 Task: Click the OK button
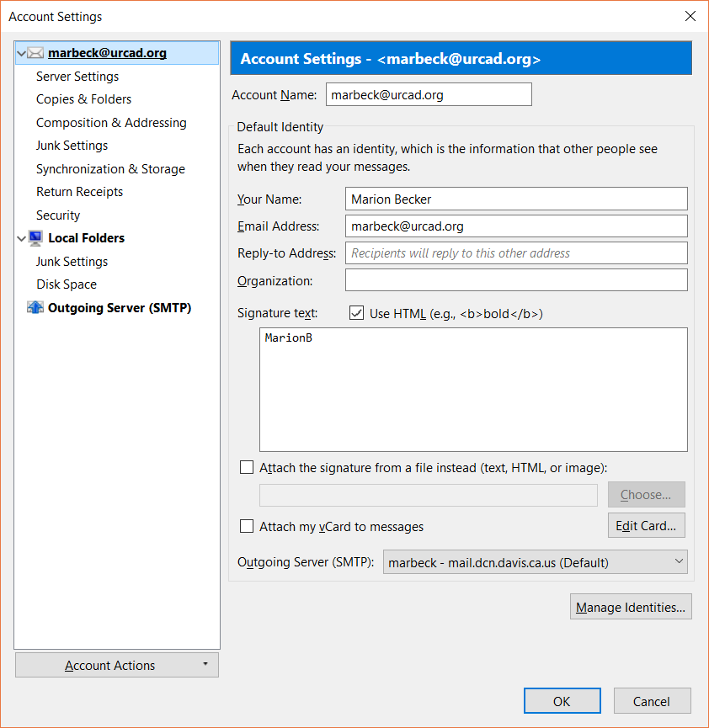tap(562, 701)
